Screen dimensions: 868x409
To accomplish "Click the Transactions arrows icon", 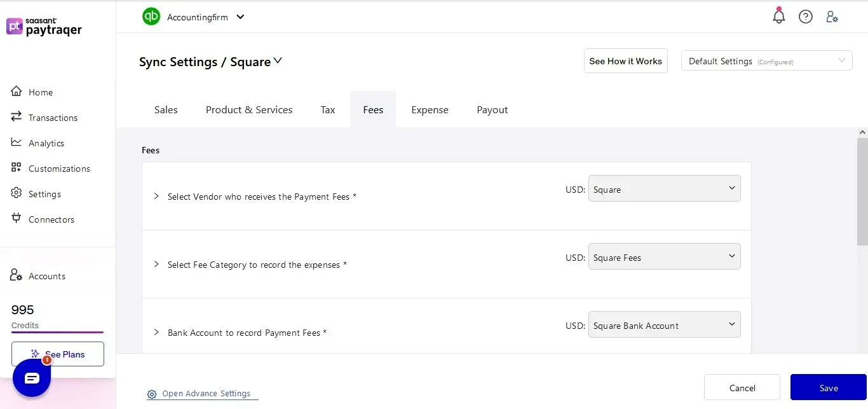I will coord(17,117).
